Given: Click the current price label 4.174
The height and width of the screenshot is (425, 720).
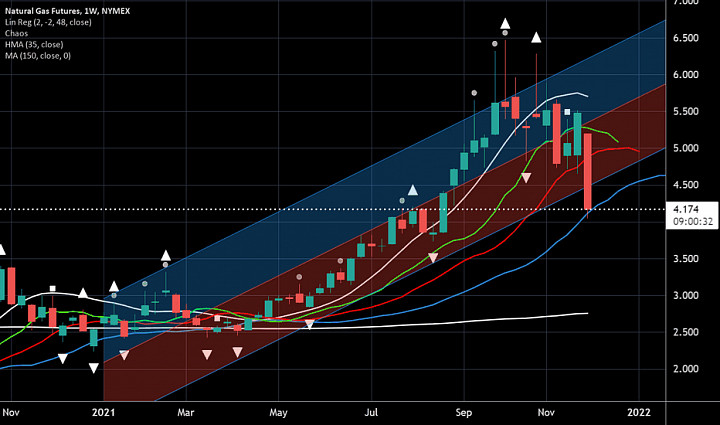Looking at the screenshot, I should click(686, 209).
